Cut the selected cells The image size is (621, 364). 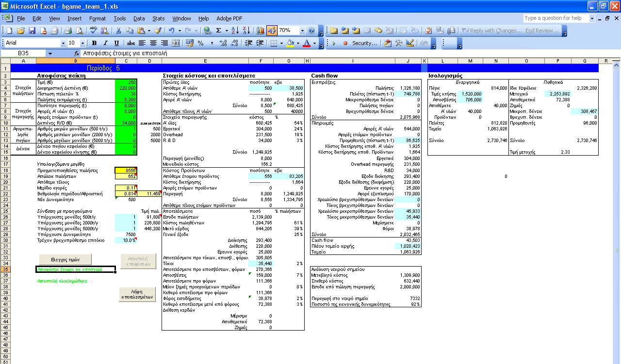coord(118,31)
